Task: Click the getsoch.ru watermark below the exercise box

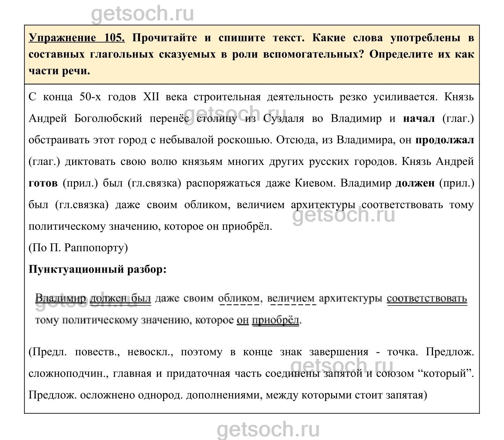Action: (268, 430)
